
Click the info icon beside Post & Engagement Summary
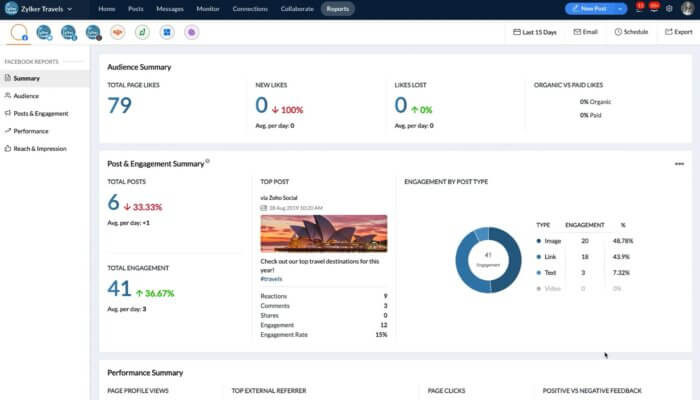(207, 160)
